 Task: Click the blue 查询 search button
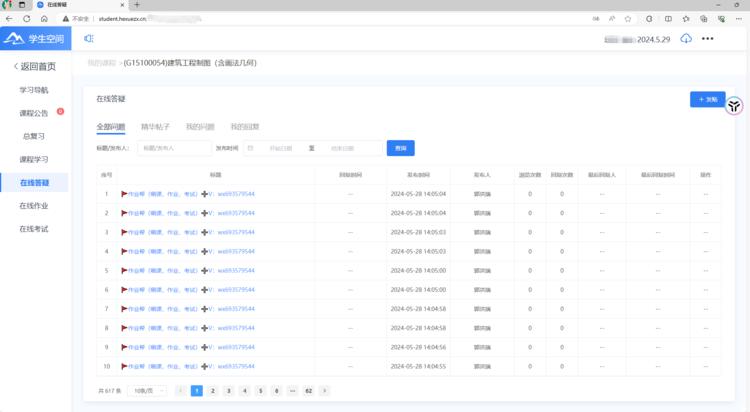pyautogui.click(x=400, y=148)
